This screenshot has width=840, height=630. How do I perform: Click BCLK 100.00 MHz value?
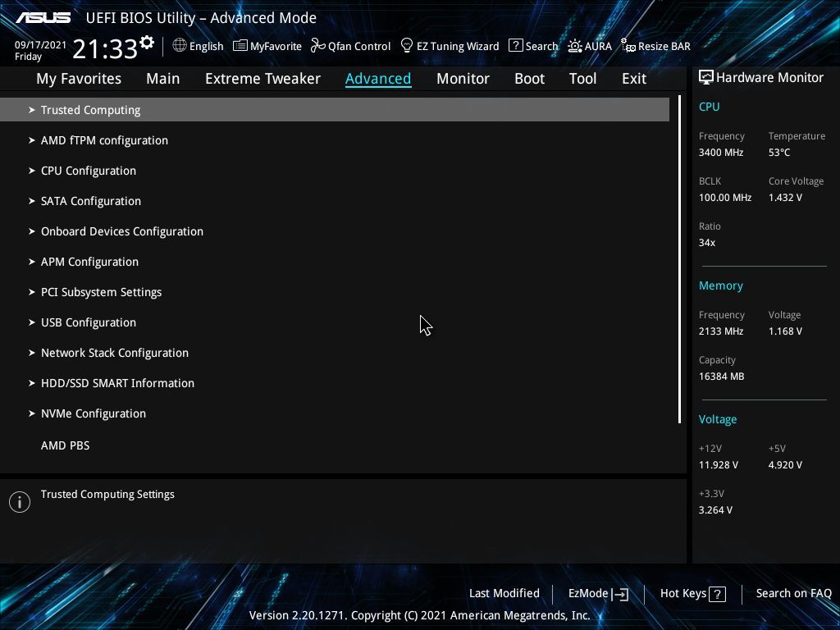tap(725, 198)
